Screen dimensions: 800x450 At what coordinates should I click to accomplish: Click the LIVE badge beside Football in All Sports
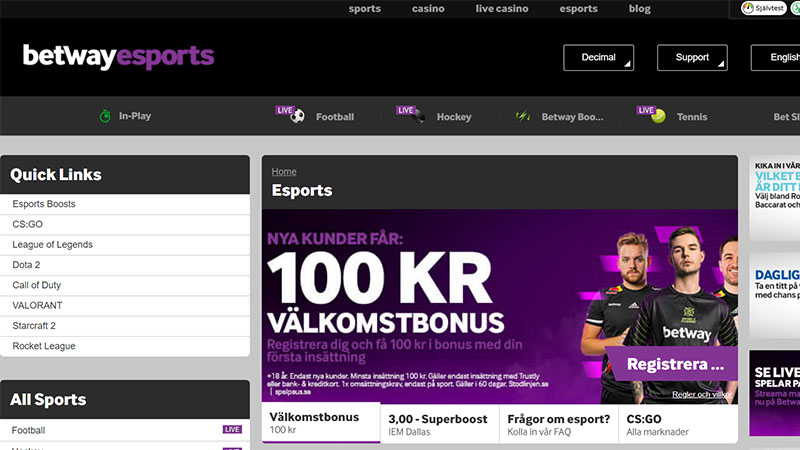(232, 430)
